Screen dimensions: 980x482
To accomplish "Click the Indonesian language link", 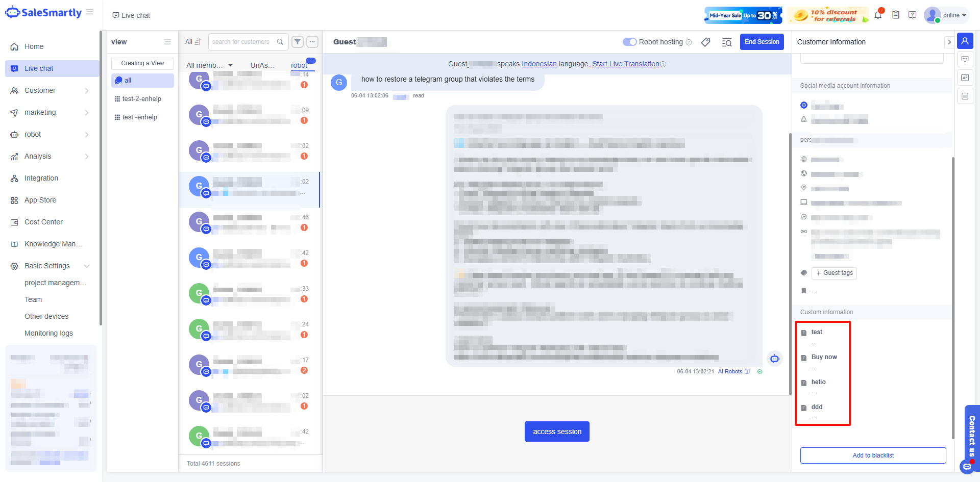I will click(539, 64).
